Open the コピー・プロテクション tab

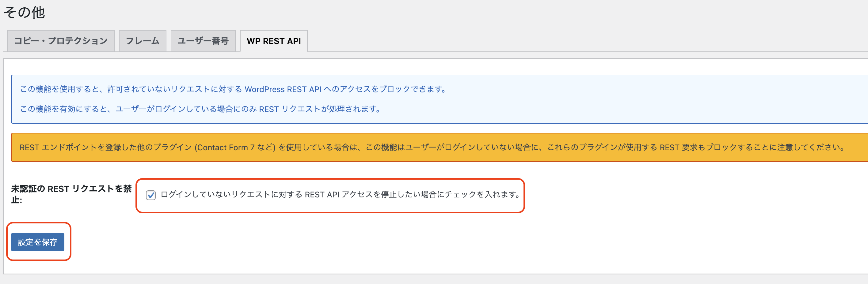[x=61, y=41]
